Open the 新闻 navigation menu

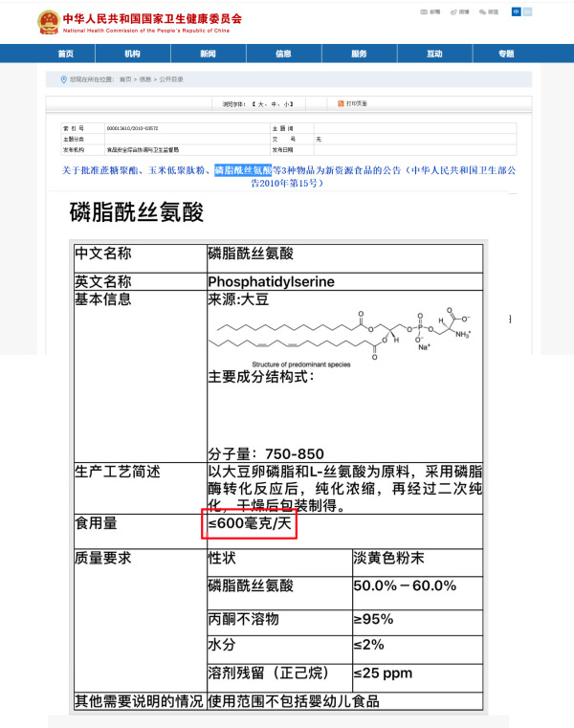pos(208,54)
